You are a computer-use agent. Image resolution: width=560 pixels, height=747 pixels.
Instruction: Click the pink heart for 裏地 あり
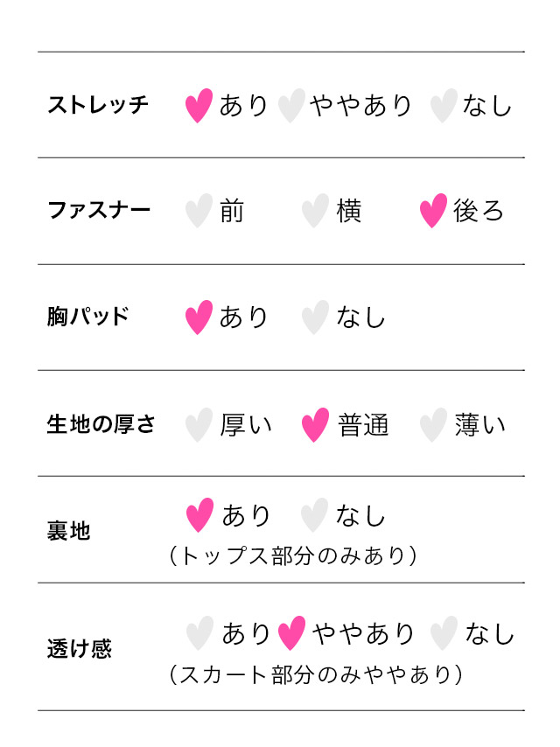(200, 515)
